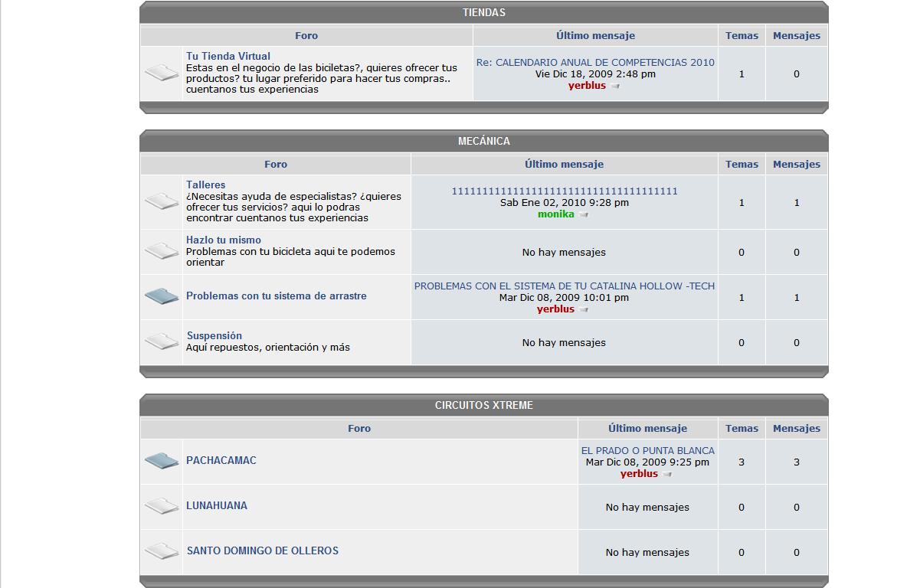View yerblus profile in PACHACAMAC row
The image size is (920, 588).
coord(639,474)
